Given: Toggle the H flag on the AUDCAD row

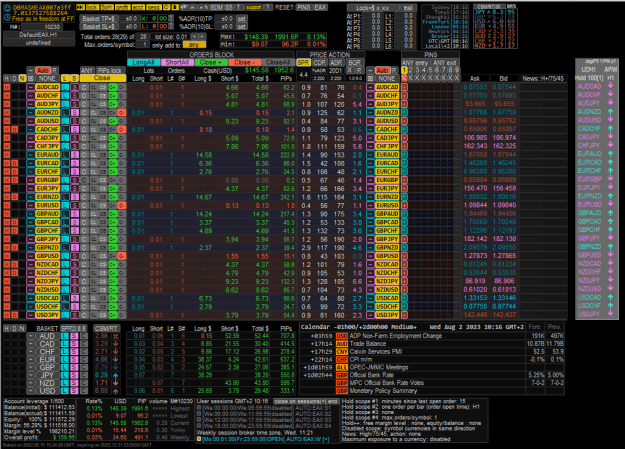Looking at the screenshot, I should tap(7, 87).
